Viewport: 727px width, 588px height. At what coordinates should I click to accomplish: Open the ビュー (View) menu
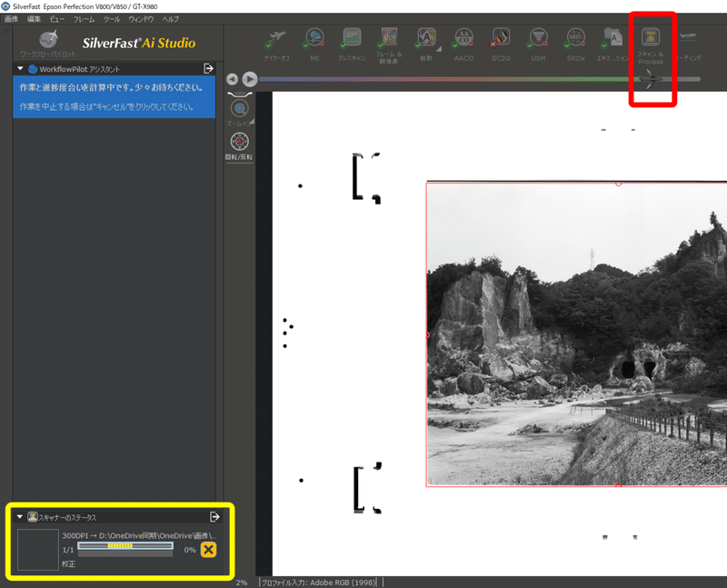click(57, 19)
